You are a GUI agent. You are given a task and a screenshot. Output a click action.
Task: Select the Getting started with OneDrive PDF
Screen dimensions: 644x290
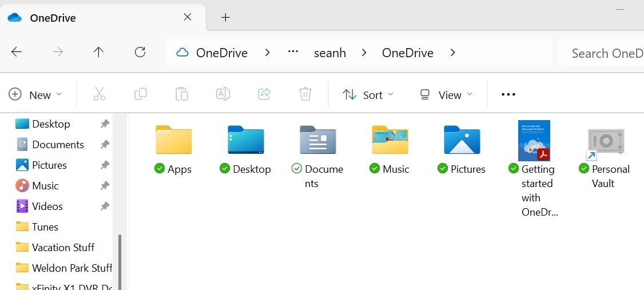(534, 141)
